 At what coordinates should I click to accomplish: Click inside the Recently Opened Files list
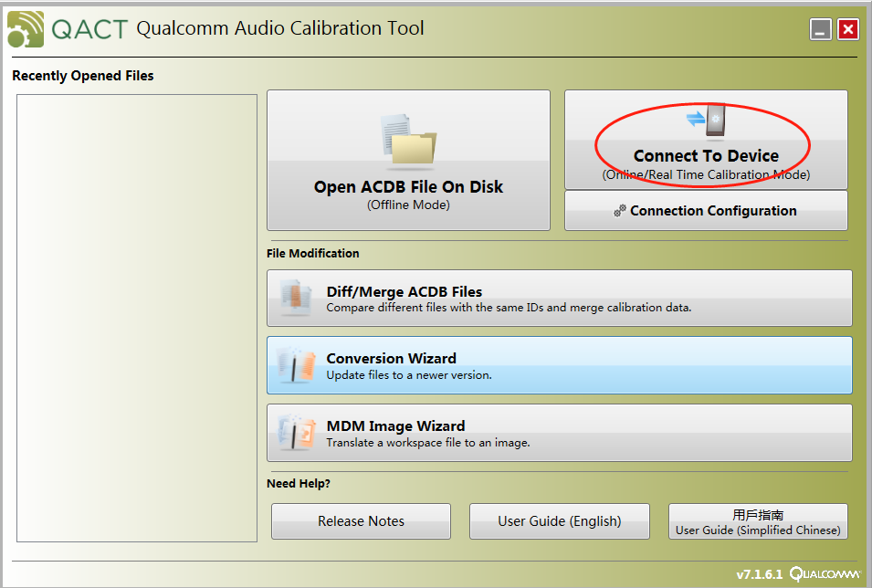tap(135, 320)
